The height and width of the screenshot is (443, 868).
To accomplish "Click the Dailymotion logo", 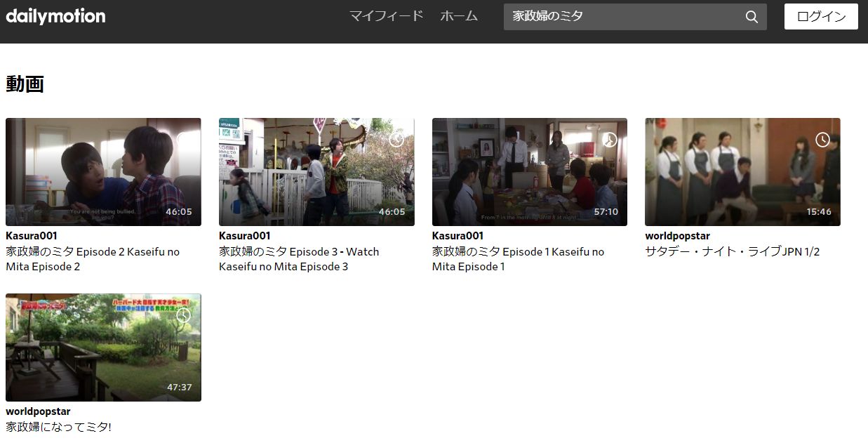I will coord(55,16).
